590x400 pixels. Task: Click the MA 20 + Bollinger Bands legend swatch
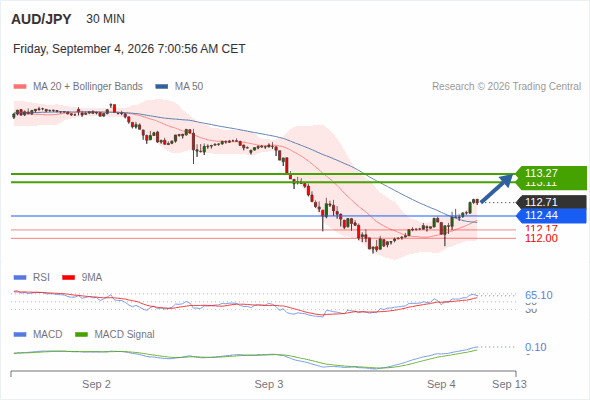20,87
